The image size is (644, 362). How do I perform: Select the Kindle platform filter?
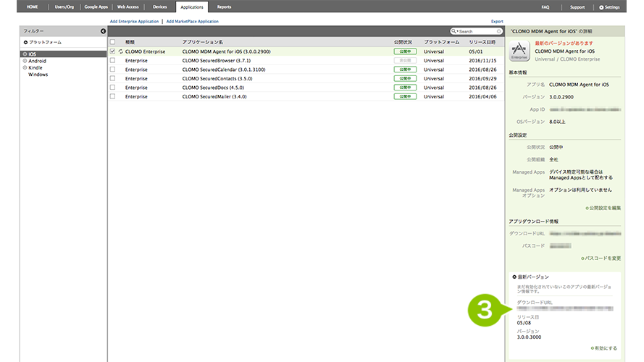coord(35,68)
